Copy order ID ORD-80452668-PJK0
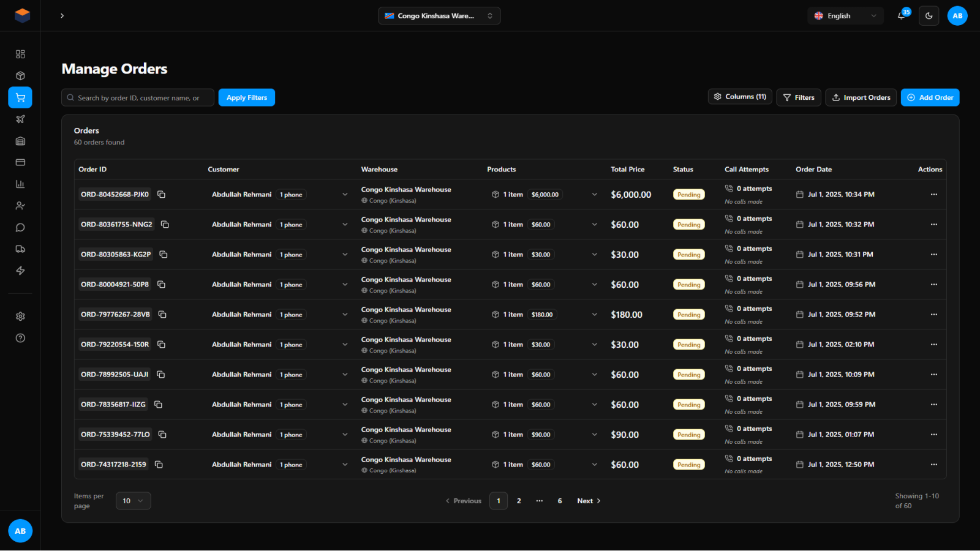This screenshot has width=980, height=551. [x=161, y=194]
